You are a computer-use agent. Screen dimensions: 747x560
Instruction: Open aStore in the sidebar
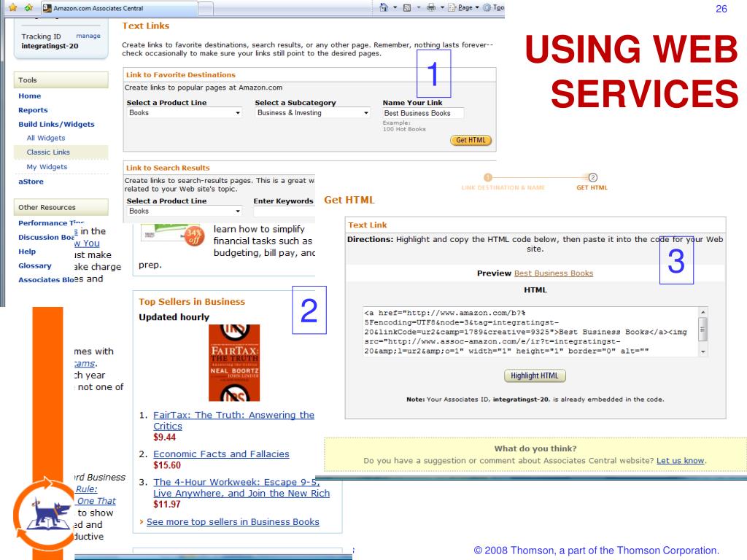click(x=31, y=182)
